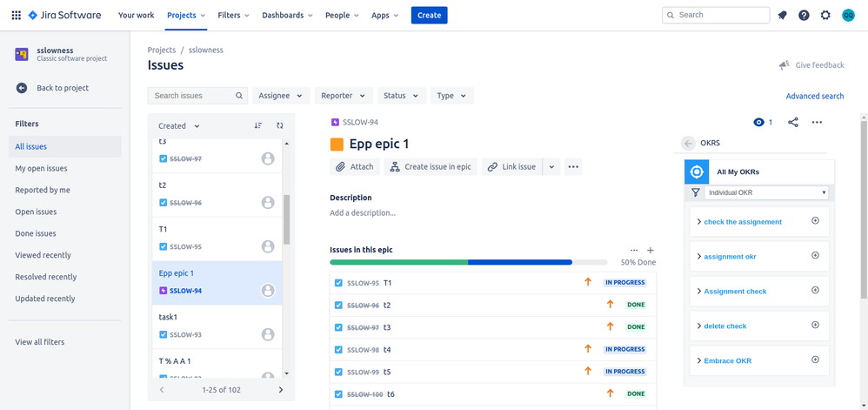868x410 pixels.
Task: Open the help question mark icon
Action: pos(804,16)
